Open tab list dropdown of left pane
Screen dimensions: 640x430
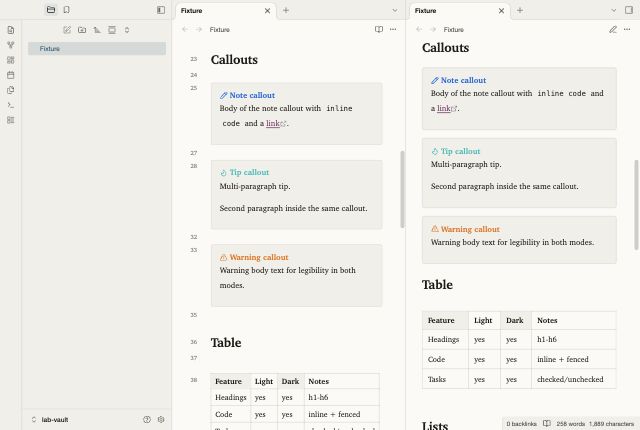click(x=395, y=10)
